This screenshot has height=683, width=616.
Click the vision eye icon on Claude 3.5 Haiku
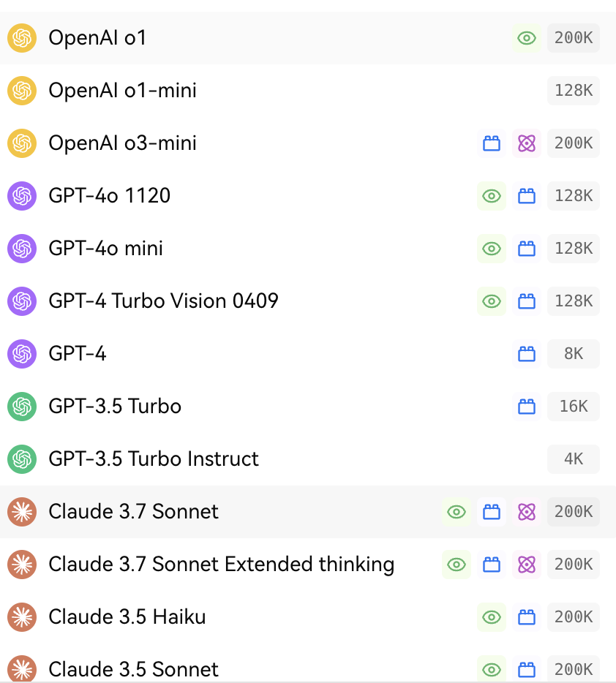[492, 616]
